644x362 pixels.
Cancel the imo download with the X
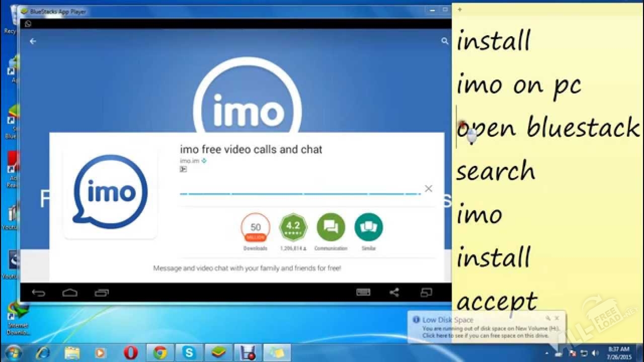428,189
